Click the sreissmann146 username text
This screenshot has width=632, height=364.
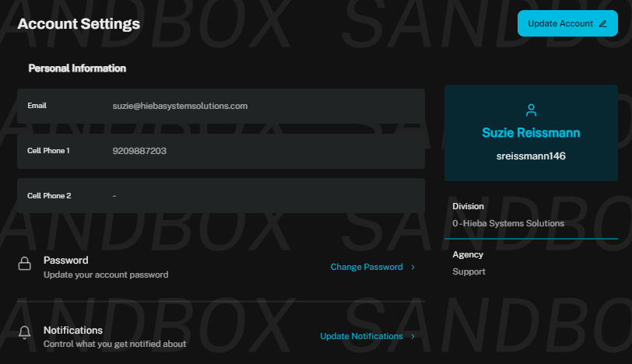[531, 156]
